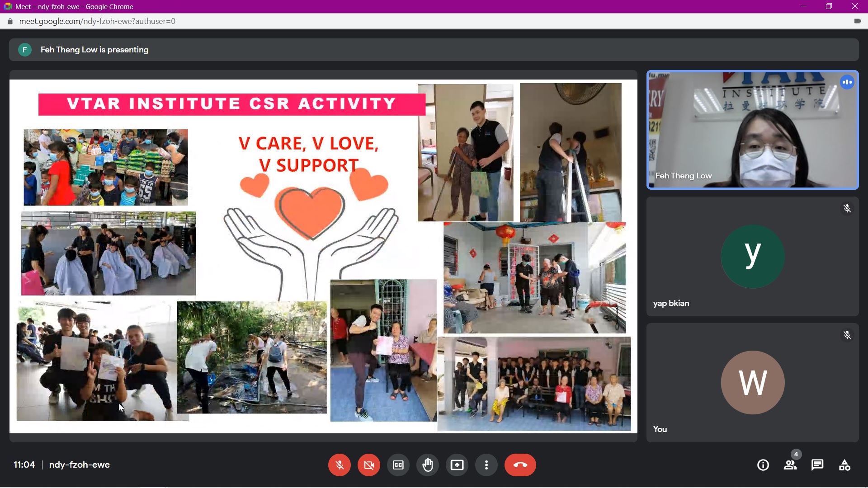The width and height of the screenshot is (868, 488).
Task: Click the lock site-info icon in address bar
Action: pyautogui.click(x=10, y=21)
